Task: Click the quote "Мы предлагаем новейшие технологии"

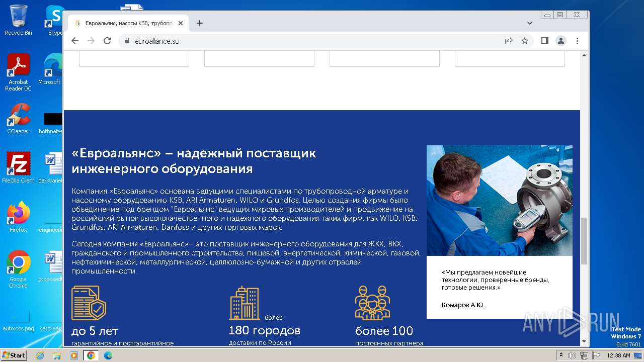Action: pyautogui.click(x=496, y=280)
